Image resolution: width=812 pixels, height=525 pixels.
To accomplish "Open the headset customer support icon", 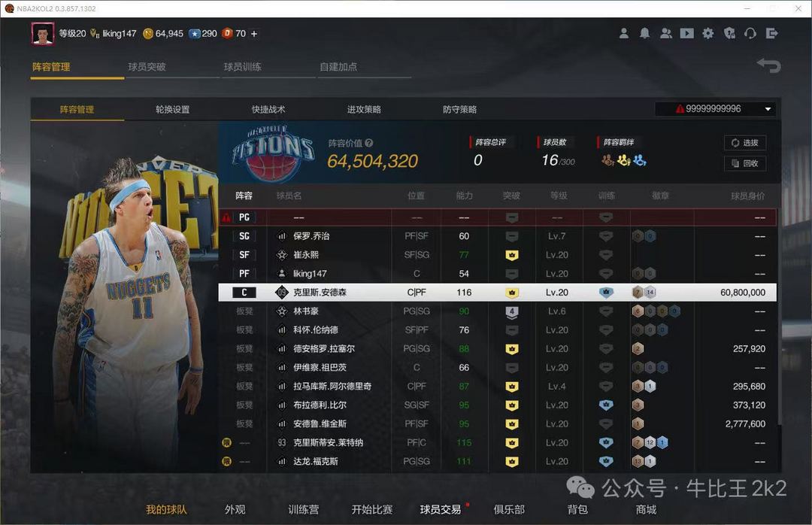I will click(750, 34).
